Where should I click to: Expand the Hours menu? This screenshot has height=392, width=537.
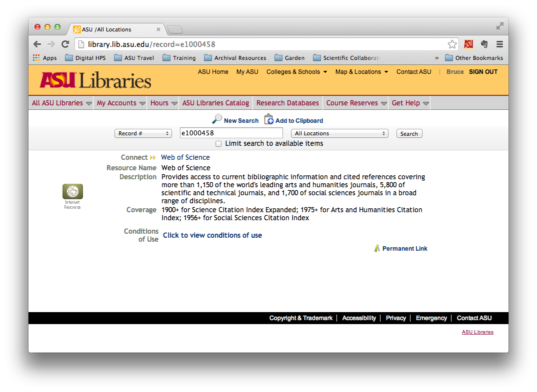tap(163, 103)
